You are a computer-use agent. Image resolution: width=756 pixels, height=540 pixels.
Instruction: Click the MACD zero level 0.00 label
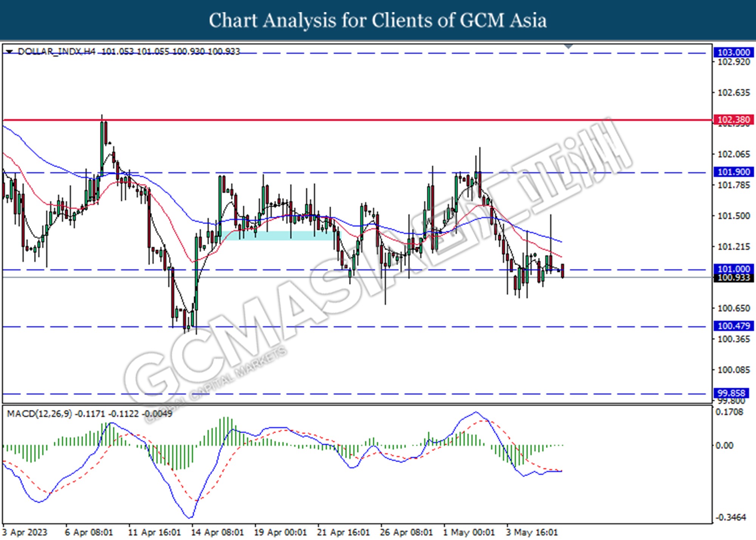(x=725, y=445)
